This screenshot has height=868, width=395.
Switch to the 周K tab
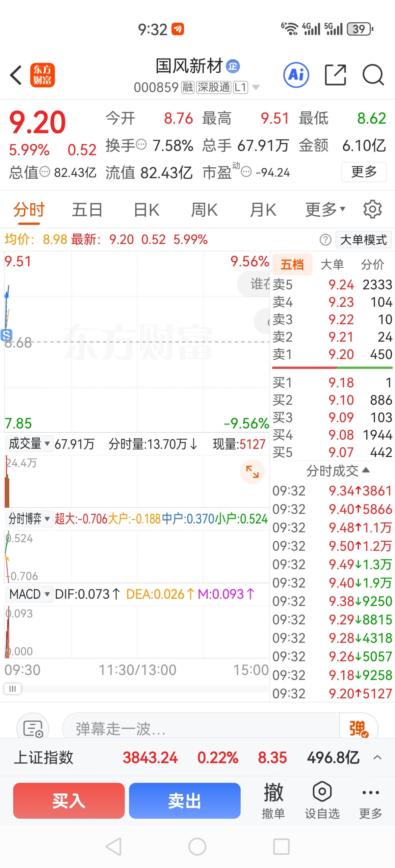coord(204,209)
